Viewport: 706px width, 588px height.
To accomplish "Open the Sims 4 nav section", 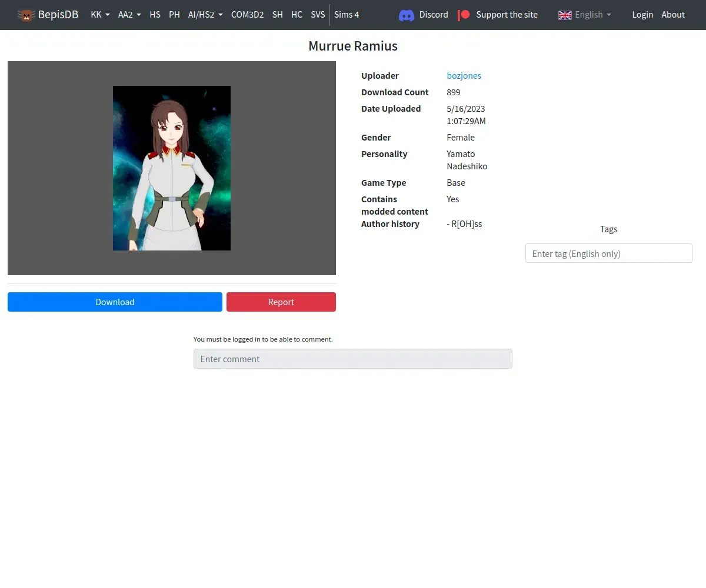I will [347, 15].
